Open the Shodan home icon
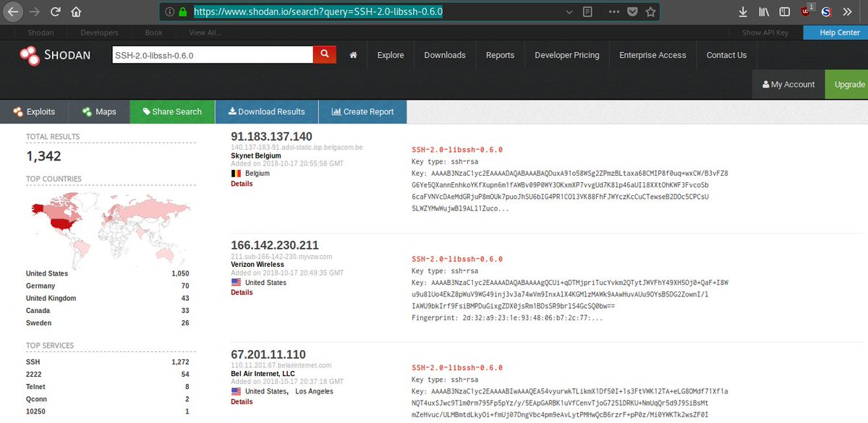Viewport: 868px width, 423px height. (353, 55)
